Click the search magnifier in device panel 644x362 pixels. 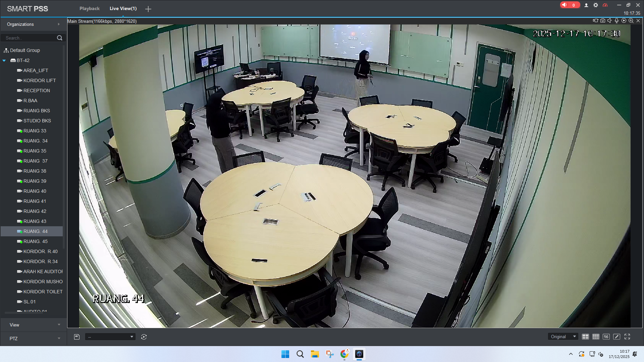tap(60, 38)
